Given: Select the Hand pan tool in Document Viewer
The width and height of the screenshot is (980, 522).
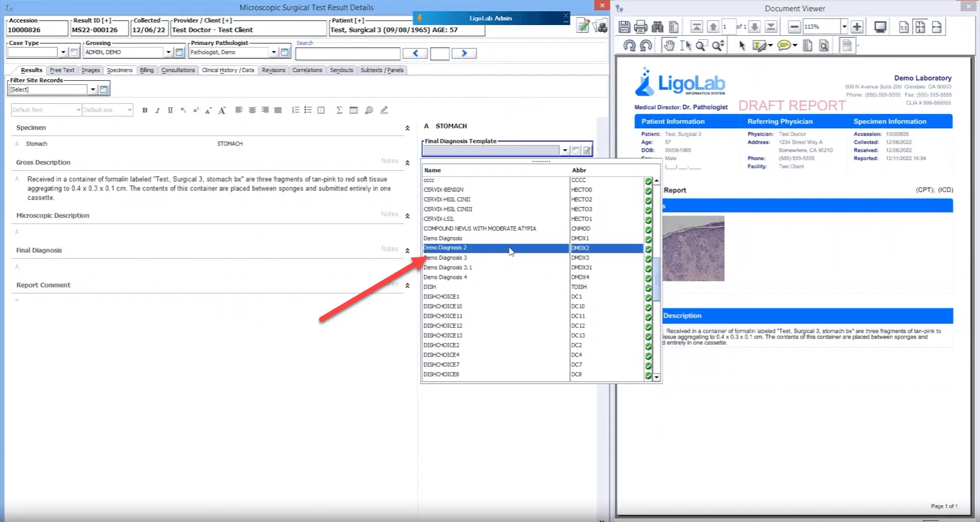Looking at the screenshot, I should (669, 45).
